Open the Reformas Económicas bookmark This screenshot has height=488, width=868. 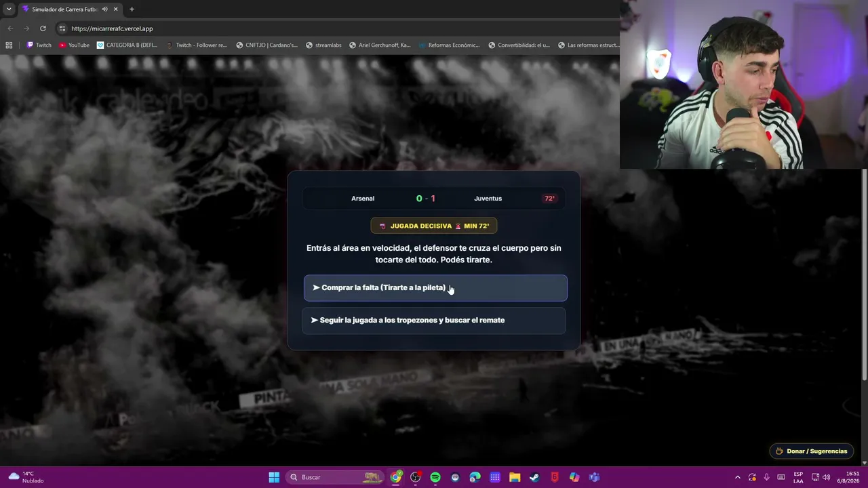(449, 45)
